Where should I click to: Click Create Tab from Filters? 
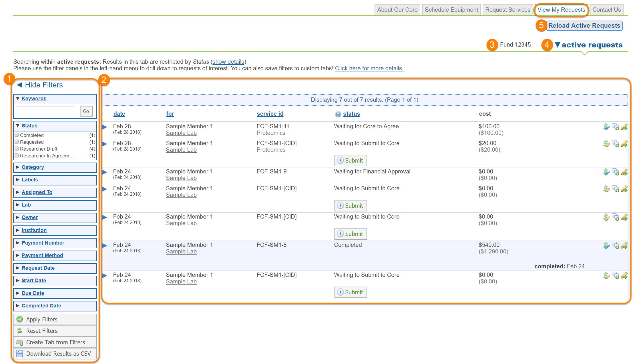pyautogui.click(x=55, y=342)
